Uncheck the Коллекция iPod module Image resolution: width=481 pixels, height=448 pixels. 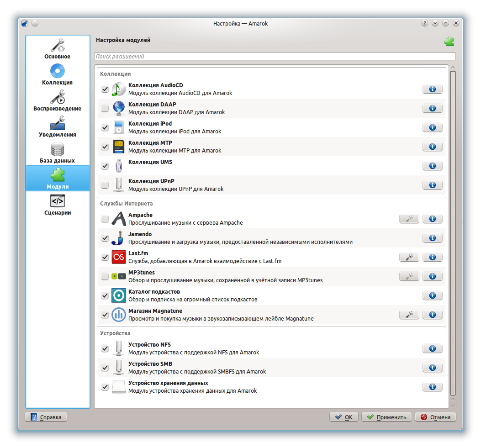pos(105,127)
